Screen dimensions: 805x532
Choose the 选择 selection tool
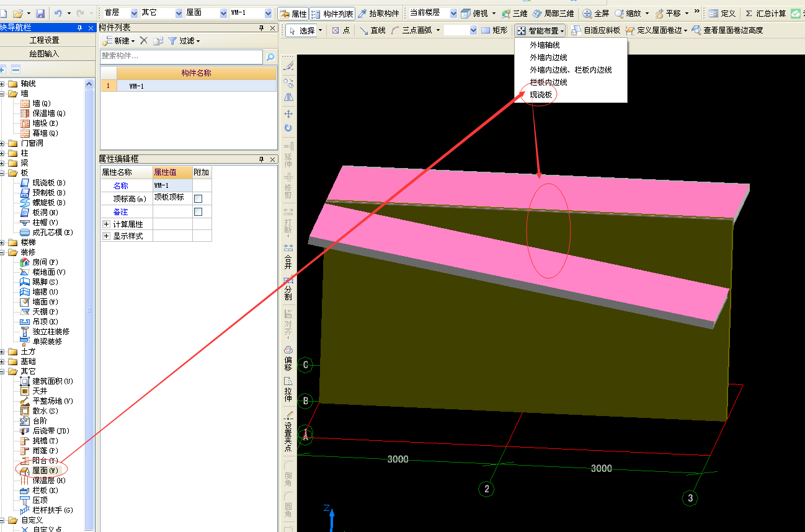point(303,30)
